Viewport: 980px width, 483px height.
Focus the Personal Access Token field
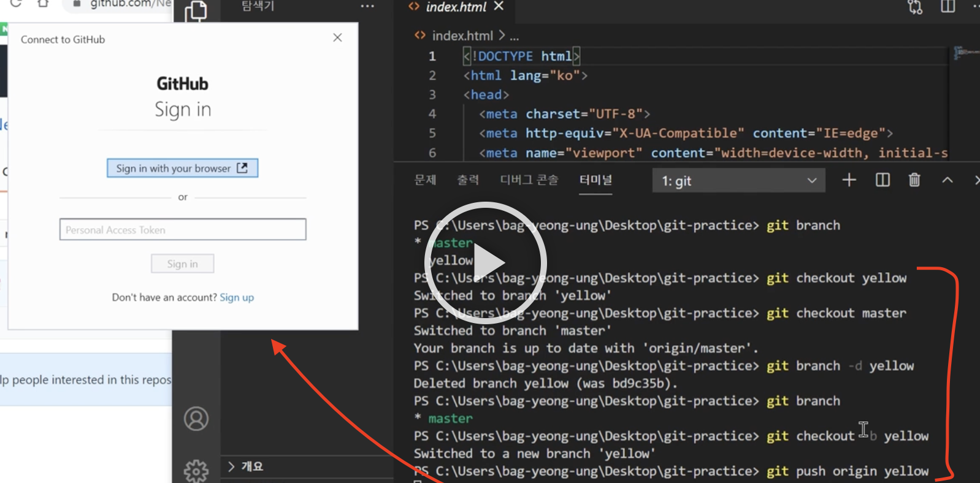183,230
